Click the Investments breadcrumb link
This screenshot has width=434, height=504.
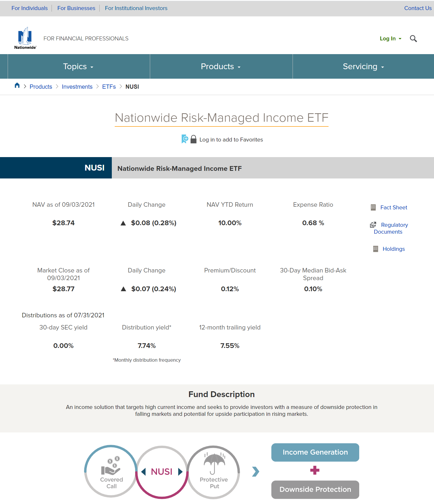point(77,87)
